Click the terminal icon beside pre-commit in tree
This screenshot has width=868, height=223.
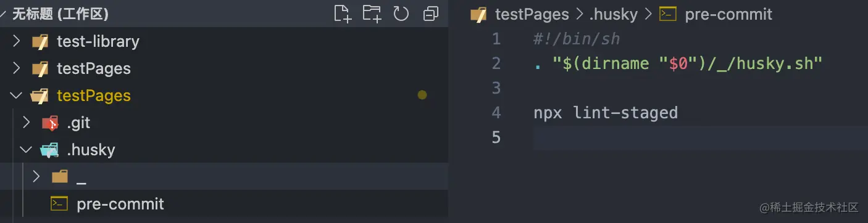tap(59, 204)
